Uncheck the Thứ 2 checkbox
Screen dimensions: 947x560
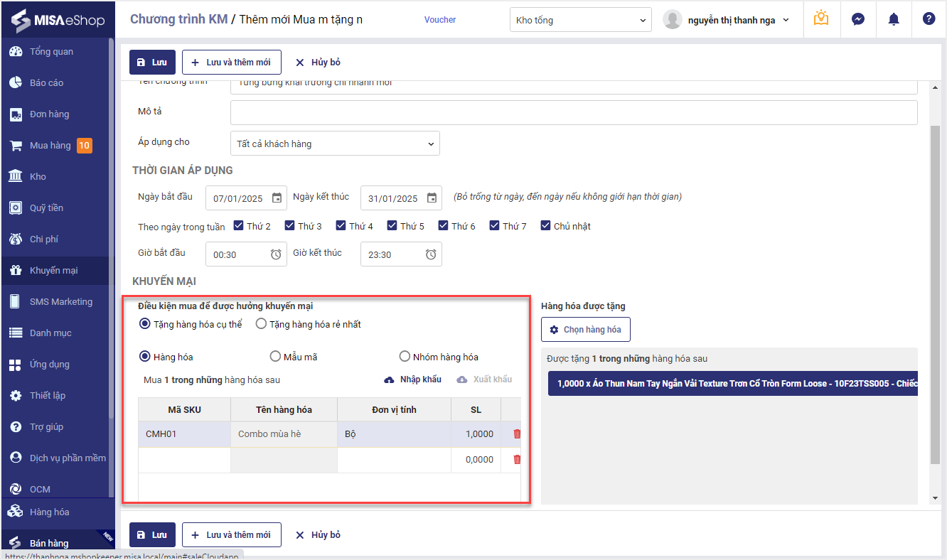coord(239,226)
